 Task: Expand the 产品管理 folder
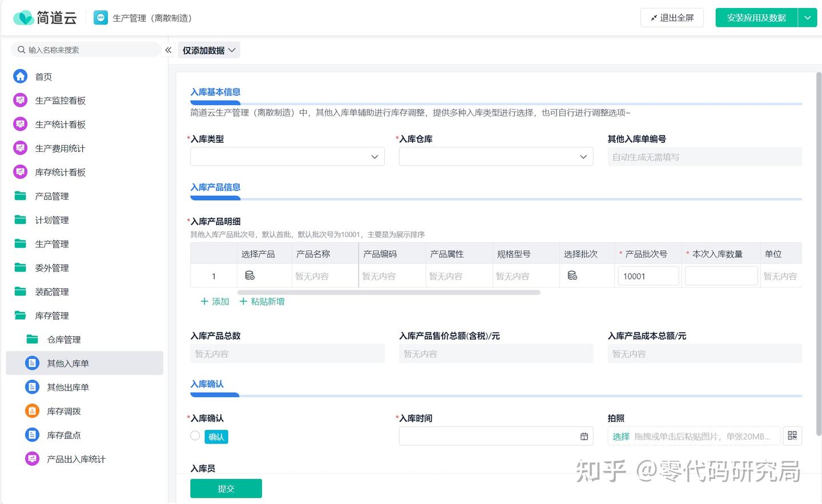pyautogui.click(x=51, y=196)
